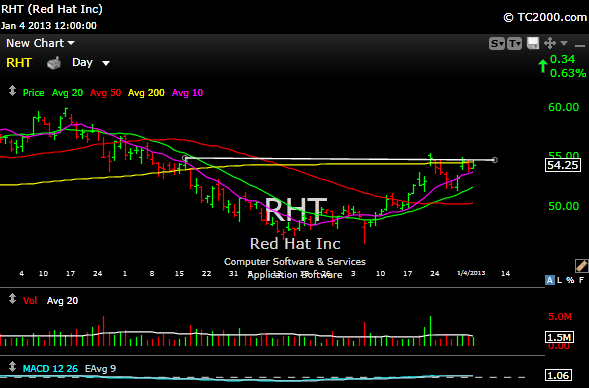This screenshot has width=589, height=388.
Task: Click the four-arrow move icon
Action: coord(550,43)
